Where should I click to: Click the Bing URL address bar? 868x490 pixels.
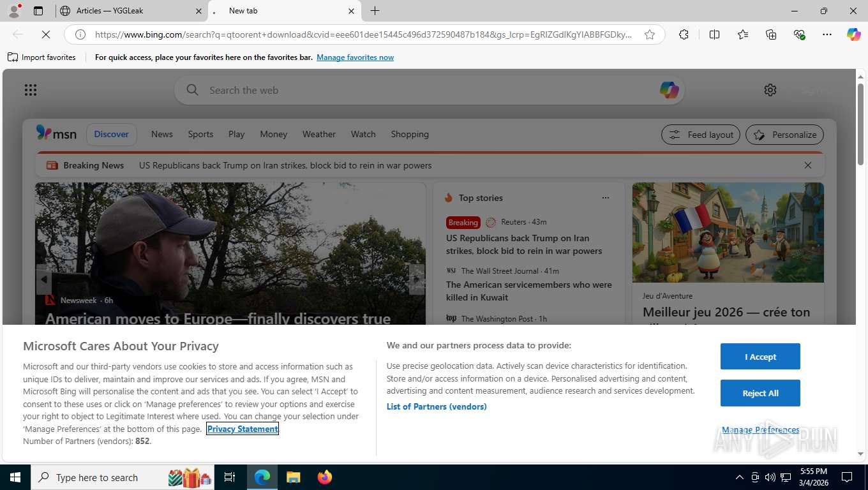point(364,34)
